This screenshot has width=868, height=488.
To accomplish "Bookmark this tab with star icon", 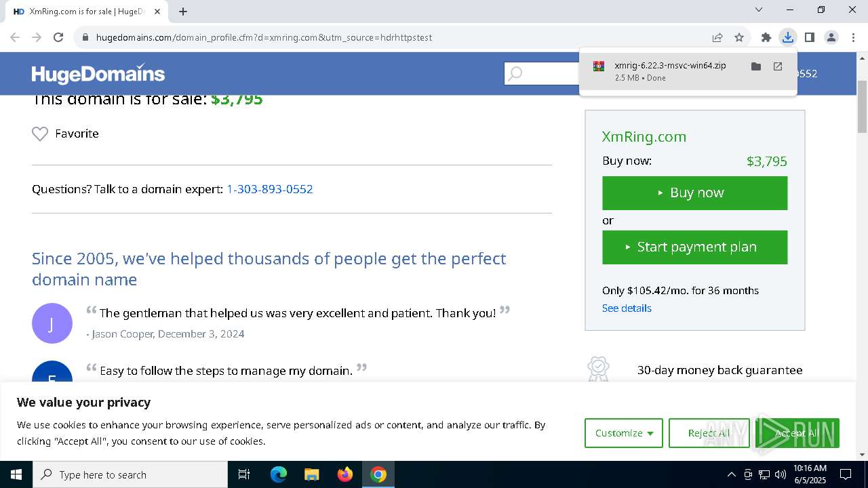I will [x=739, y=37].
